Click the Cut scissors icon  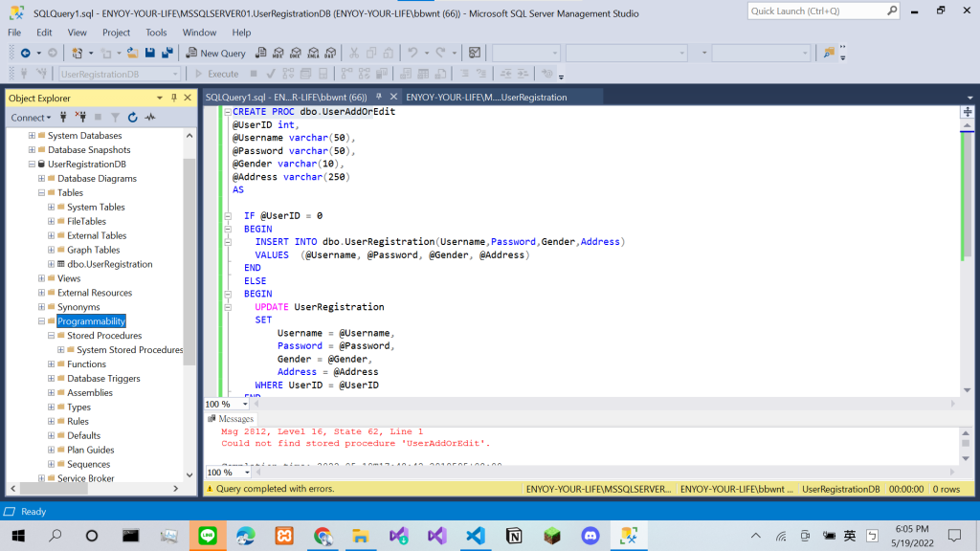[x=354, y=54]
